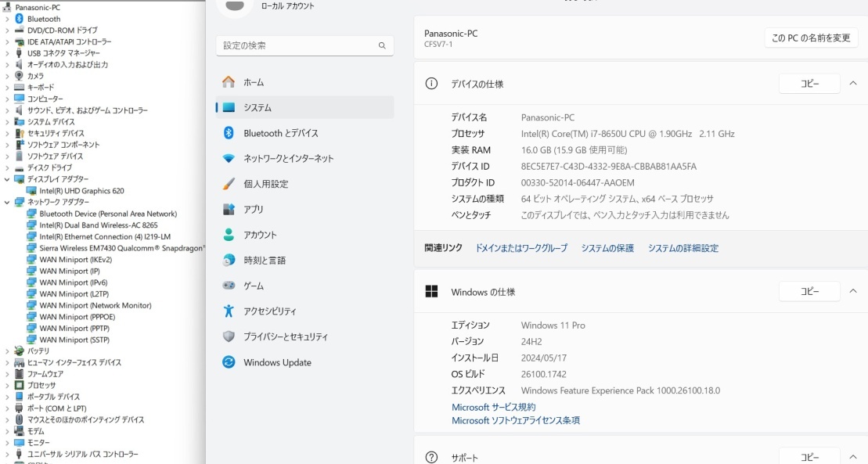The image size is (868, 464).
Task: Click the gamepad icon beside ゲーム
Action: (229, 286)
